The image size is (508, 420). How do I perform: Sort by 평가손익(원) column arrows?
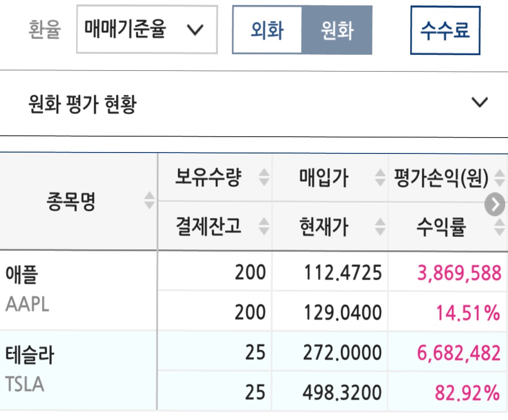coord(499,178)
